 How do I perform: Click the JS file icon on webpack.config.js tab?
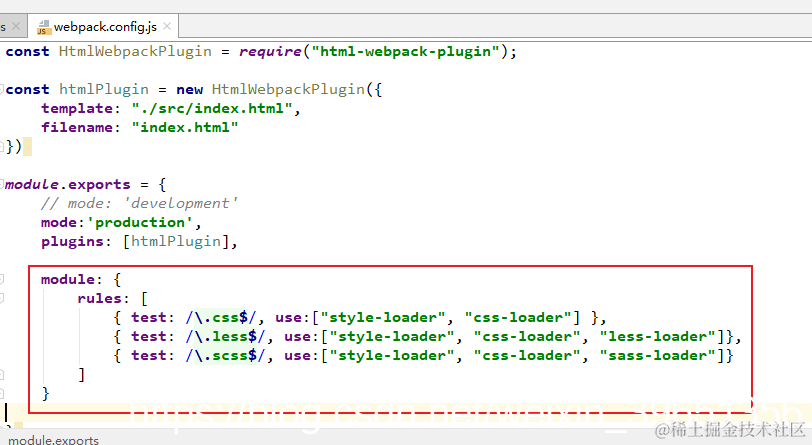[x=44, y=27]
